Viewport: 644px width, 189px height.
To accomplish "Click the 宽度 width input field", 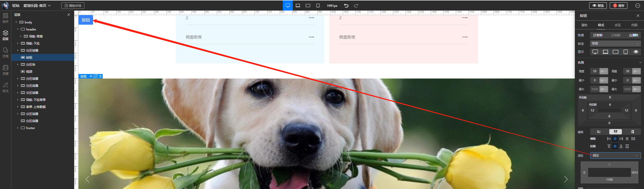I will click(594, 71).
